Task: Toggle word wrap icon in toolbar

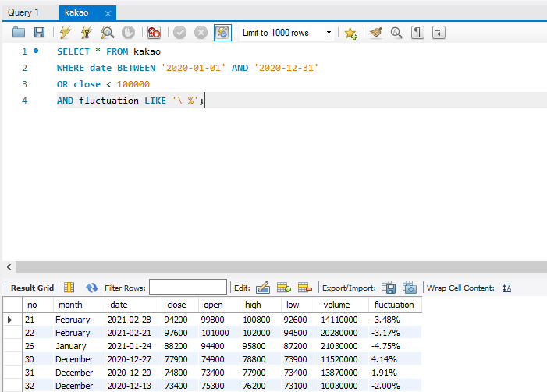Action: click(439, 33)
